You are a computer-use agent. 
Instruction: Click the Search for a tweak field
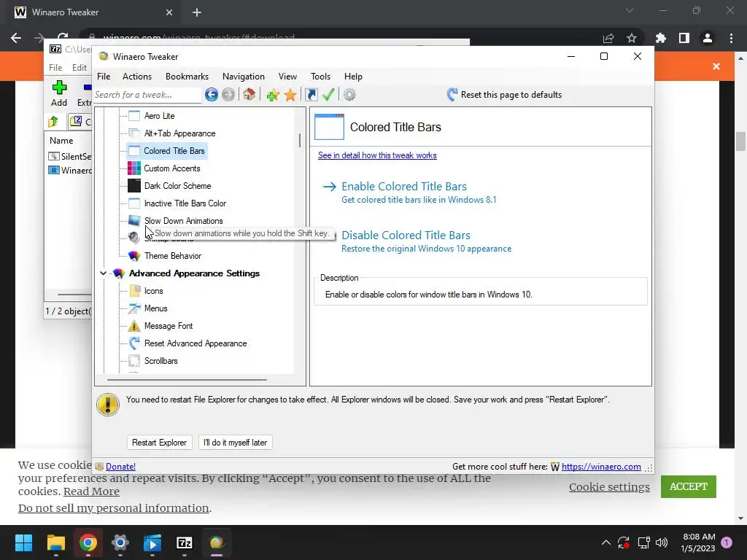tap(147, 95)
